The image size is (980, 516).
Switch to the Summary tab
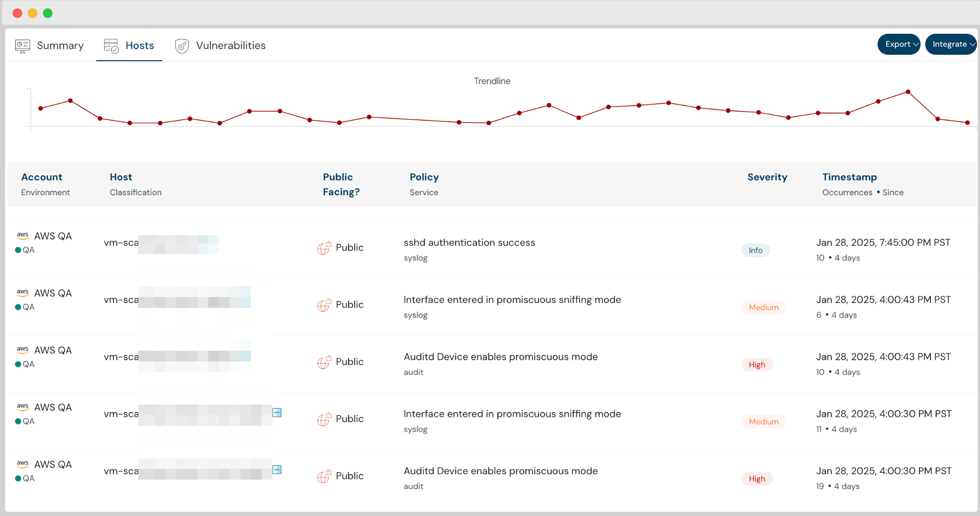(61, 45)
